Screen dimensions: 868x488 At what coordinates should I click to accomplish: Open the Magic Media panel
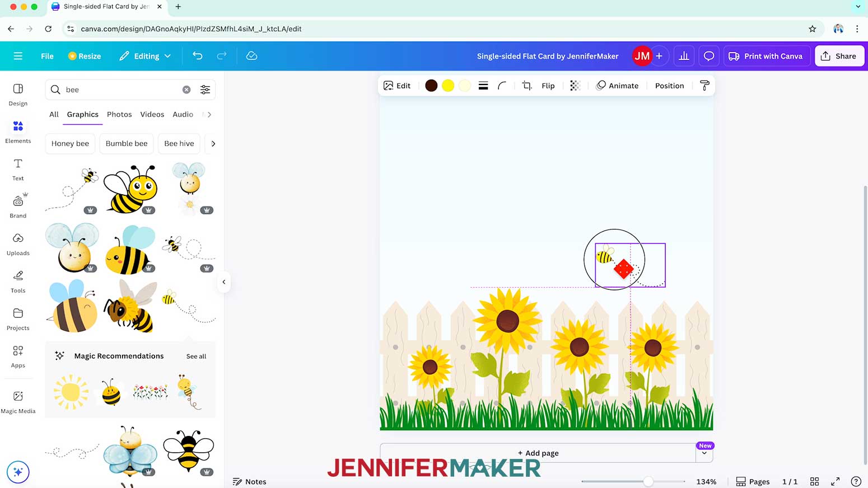tap(18, 402)
